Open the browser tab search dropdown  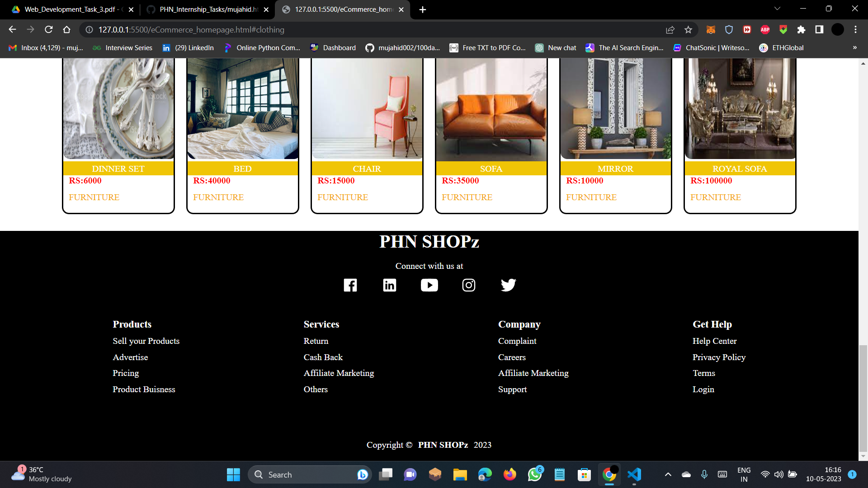[x=777, y=8]
